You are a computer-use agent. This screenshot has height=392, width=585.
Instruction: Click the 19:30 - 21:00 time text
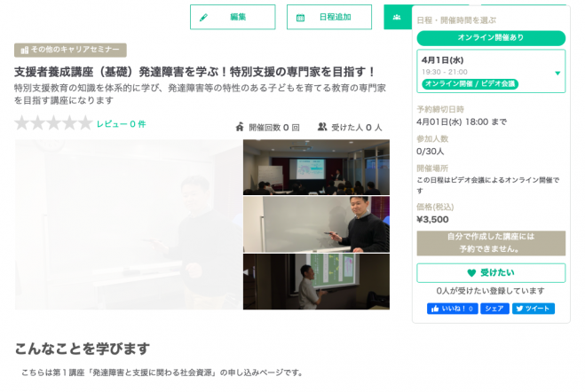tap(445, 72)
